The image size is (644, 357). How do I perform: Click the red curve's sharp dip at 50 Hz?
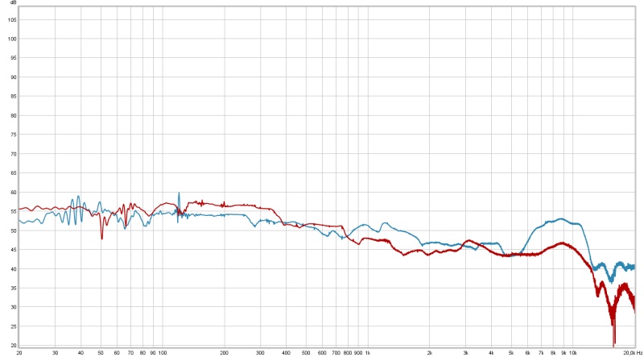[x=101, y=237]
